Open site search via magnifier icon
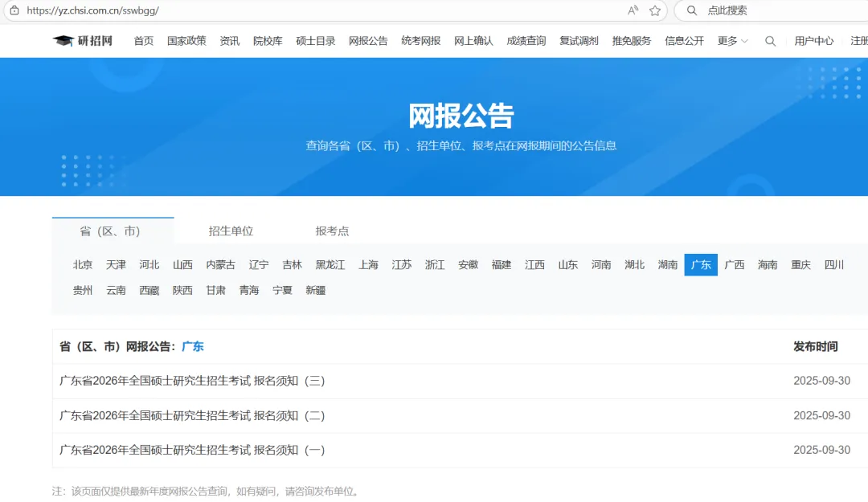 click(x=770, y=41)
